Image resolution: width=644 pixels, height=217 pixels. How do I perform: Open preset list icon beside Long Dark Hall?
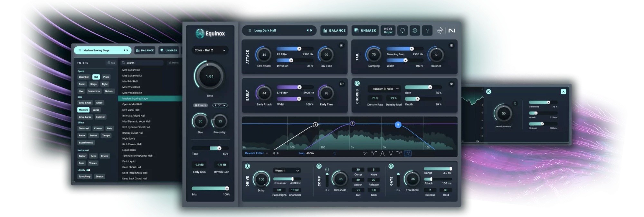tap(249, 31)
